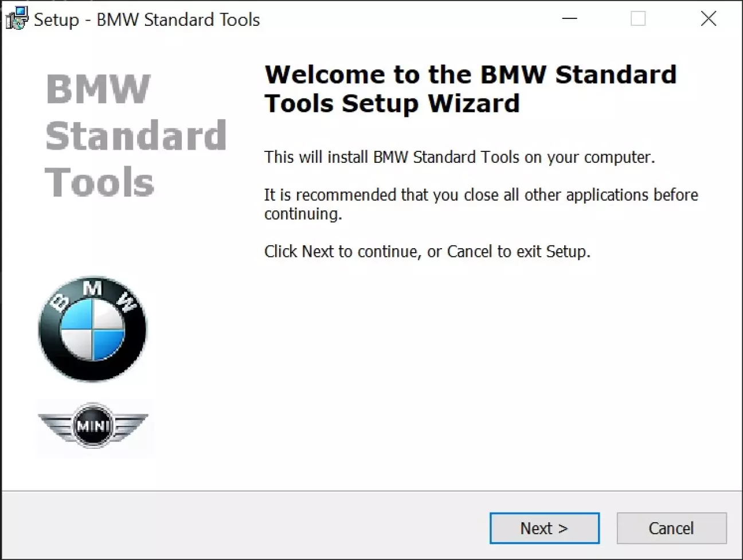Click the 'Setup - BMW Standard Tools' title text
This screenshot has width=743, height=560.
click(147, 19)
